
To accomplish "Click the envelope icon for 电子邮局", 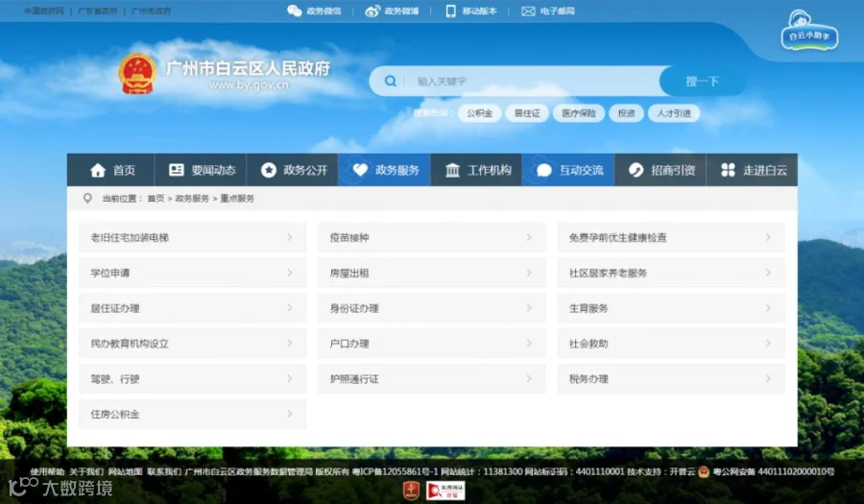I will tap(528, 11).
